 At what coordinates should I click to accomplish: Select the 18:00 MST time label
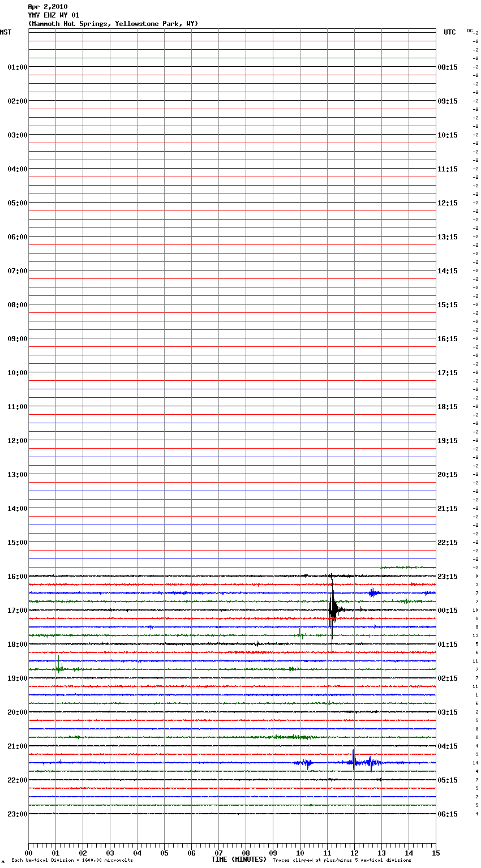[18, 644]
